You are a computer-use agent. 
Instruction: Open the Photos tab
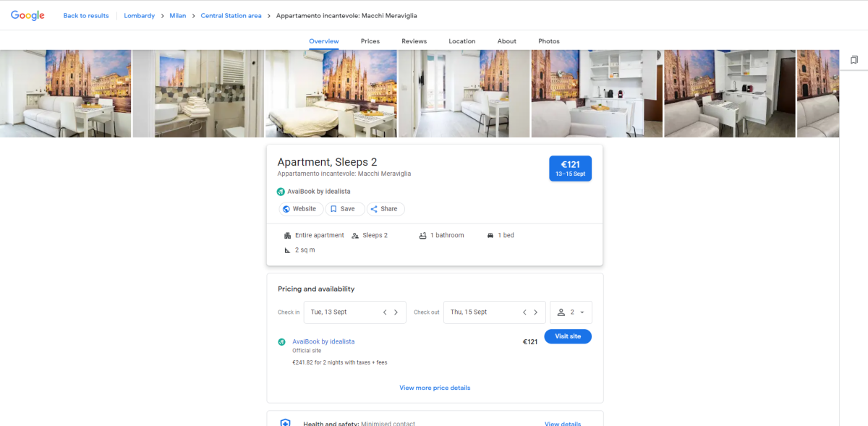pos(549,41)
